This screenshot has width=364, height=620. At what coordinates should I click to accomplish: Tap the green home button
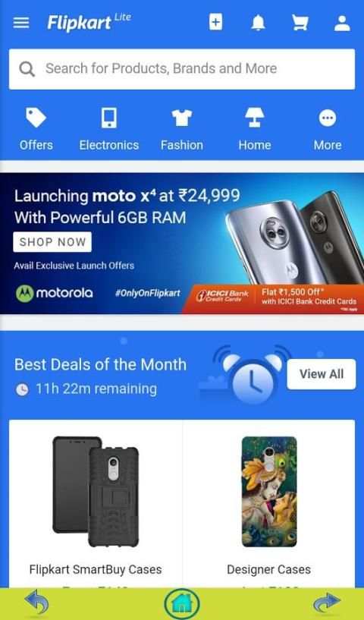pos(182,604)
